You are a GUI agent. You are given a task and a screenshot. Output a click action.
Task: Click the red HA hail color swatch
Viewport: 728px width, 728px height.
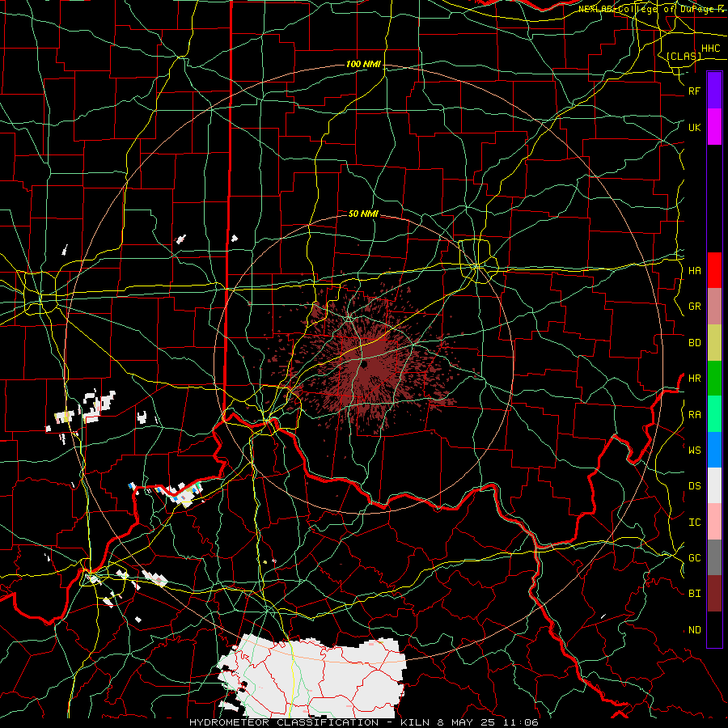(x=714, y=270)
